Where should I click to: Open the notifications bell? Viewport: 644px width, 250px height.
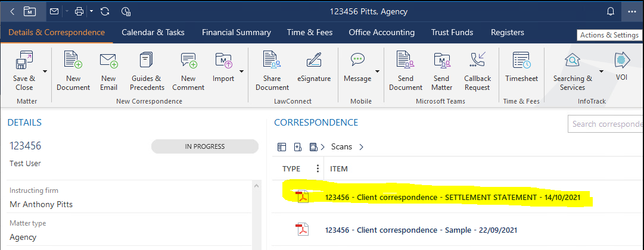click(610, 11)
